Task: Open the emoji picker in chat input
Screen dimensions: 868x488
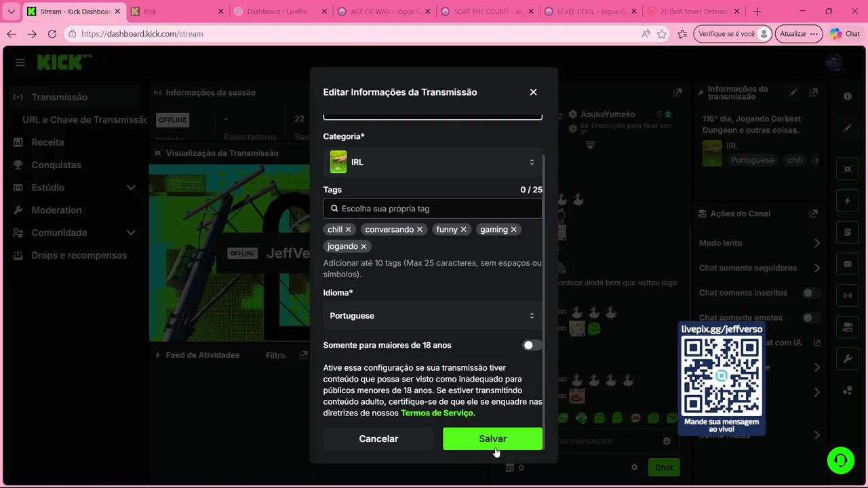Action: point(667,441)
